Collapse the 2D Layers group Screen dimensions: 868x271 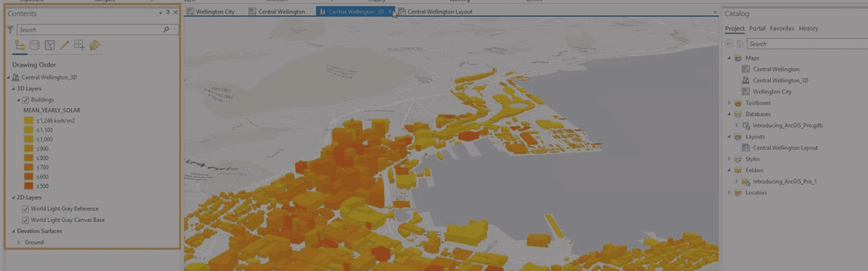[13, 197]
